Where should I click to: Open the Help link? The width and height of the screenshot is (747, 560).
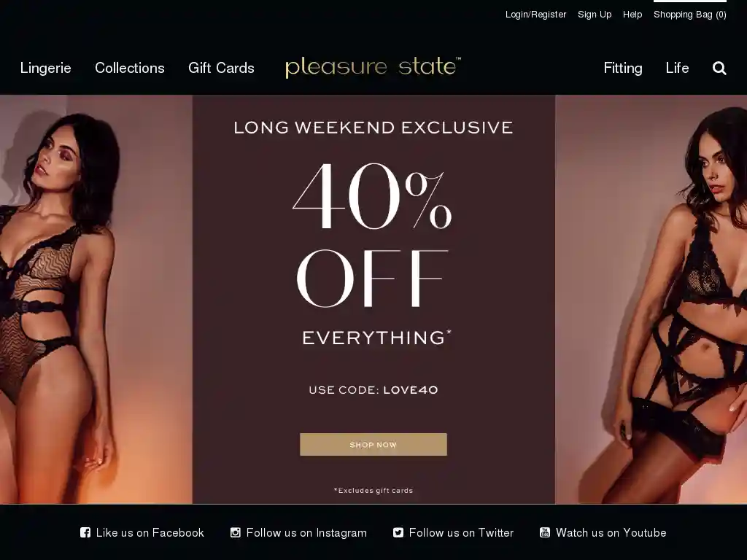(x=632, y=15)
